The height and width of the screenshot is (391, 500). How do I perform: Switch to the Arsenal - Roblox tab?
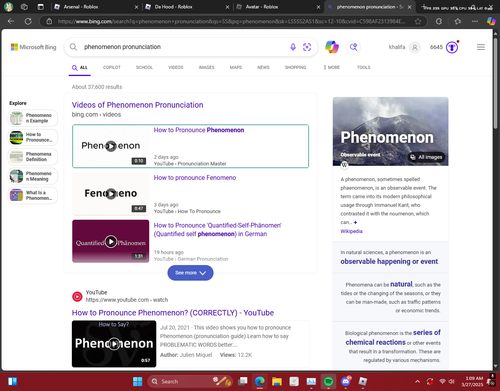[95, 7]
